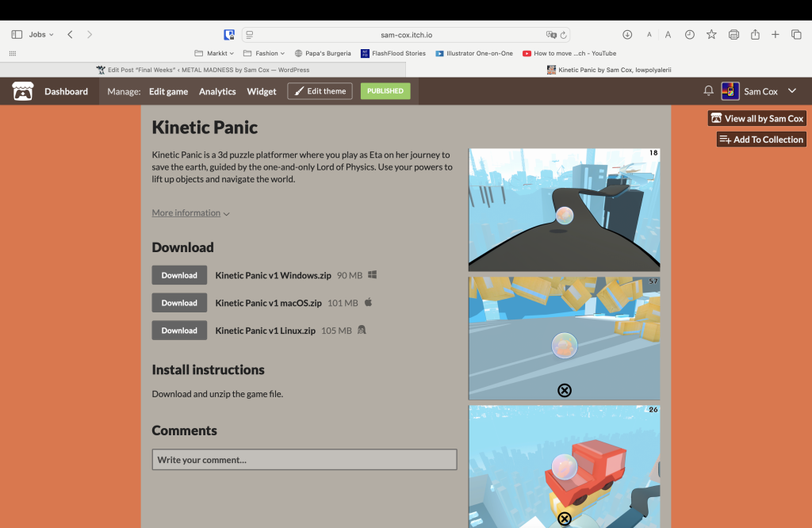The width and height of the screenshot is (812, 528).
Task: Open the notifications bell icon
Action: 708,90
